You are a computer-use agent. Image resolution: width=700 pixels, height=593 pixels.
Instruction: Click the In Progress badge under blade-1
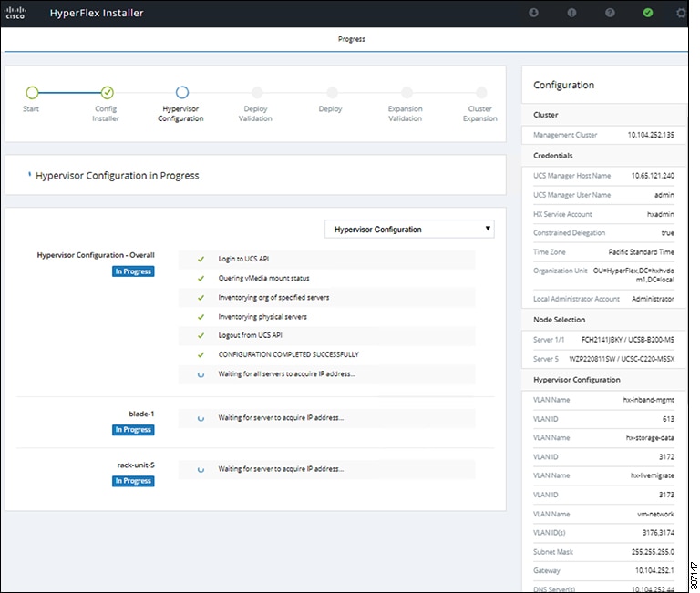point(133,430)
